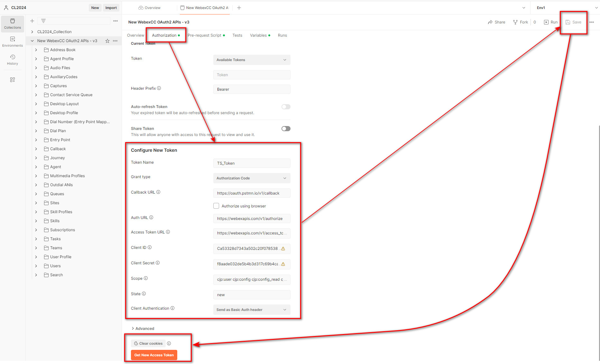Select the Subscriptions folder
Viewport: 600px width, 364px height.
coord(62,230)
